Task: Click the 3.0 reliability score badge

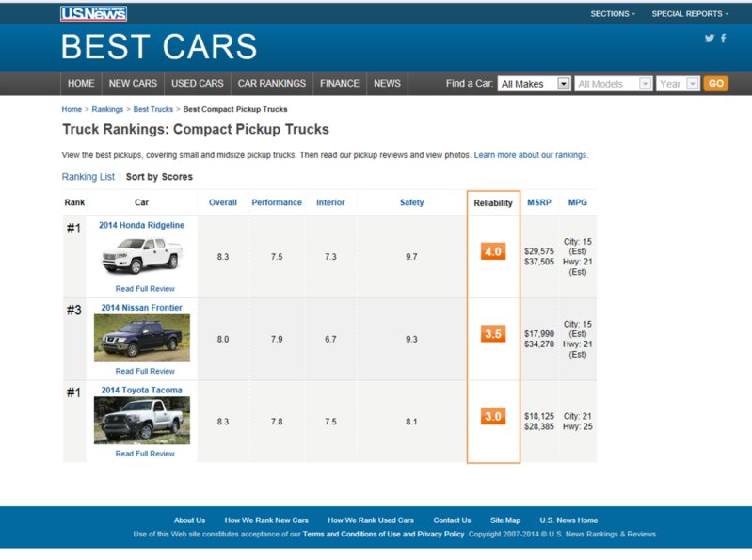Action: [493, 417]
